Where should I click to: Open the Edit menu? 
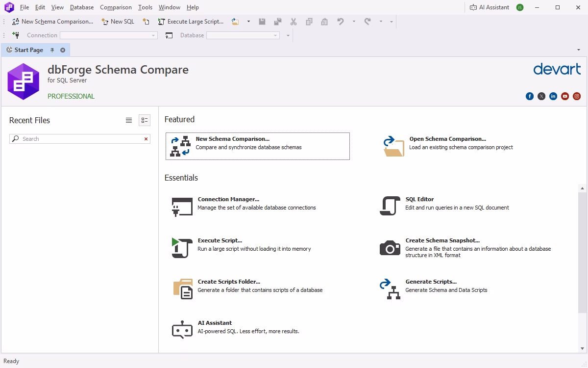40,7
